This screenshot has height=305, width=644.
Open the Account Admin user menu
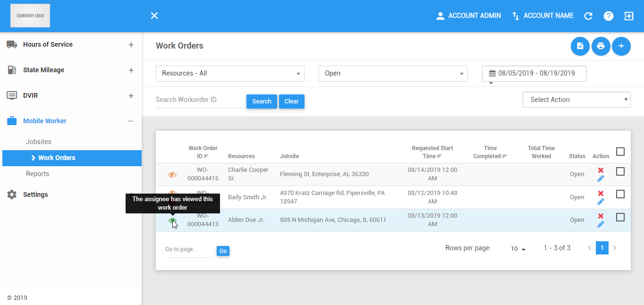pyautogui.click(x=468, y=16)
